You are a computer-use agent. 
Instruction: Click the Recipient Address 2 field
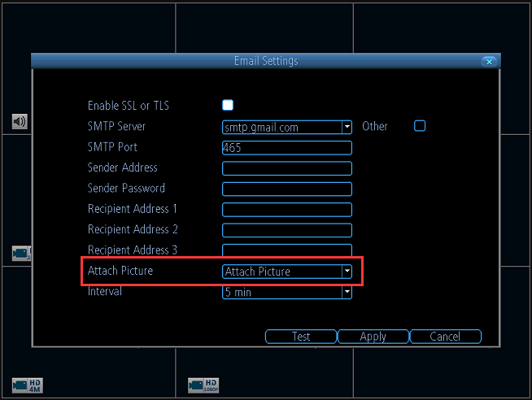click(287, 230)
